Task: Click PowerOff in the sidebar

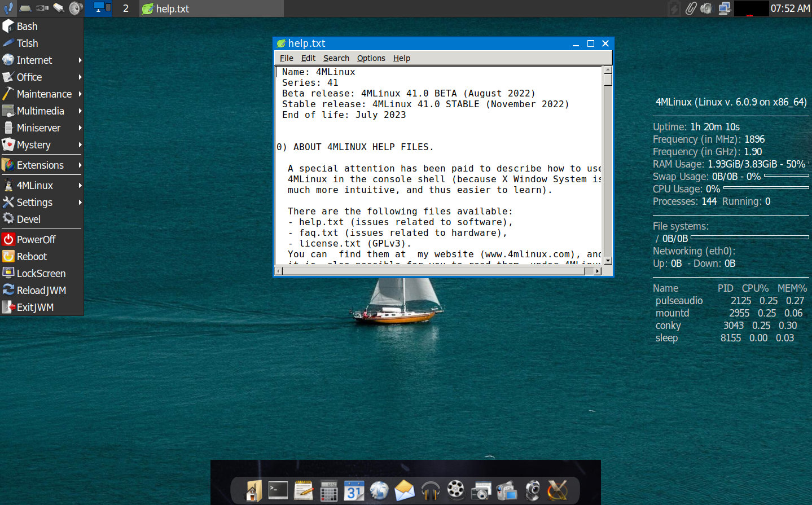Action: [x=35, y=239]
